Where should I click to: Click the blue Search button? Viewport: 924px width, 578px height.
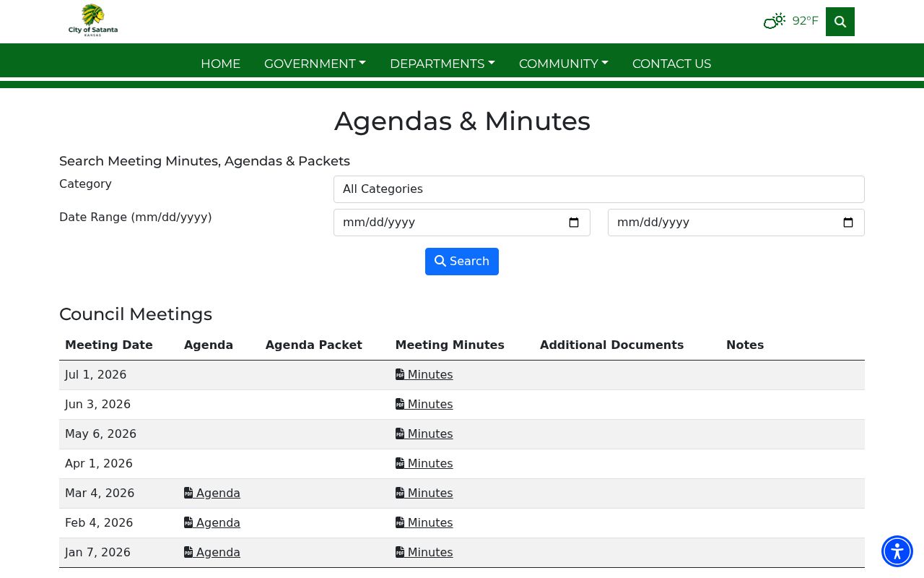(x=462, y=262)
